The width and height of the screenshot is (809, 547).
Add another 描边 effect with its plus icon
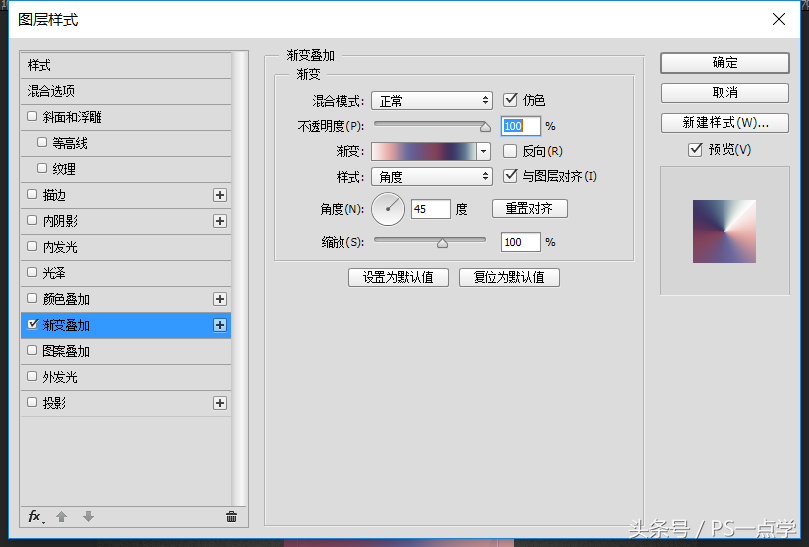point(220,195)
